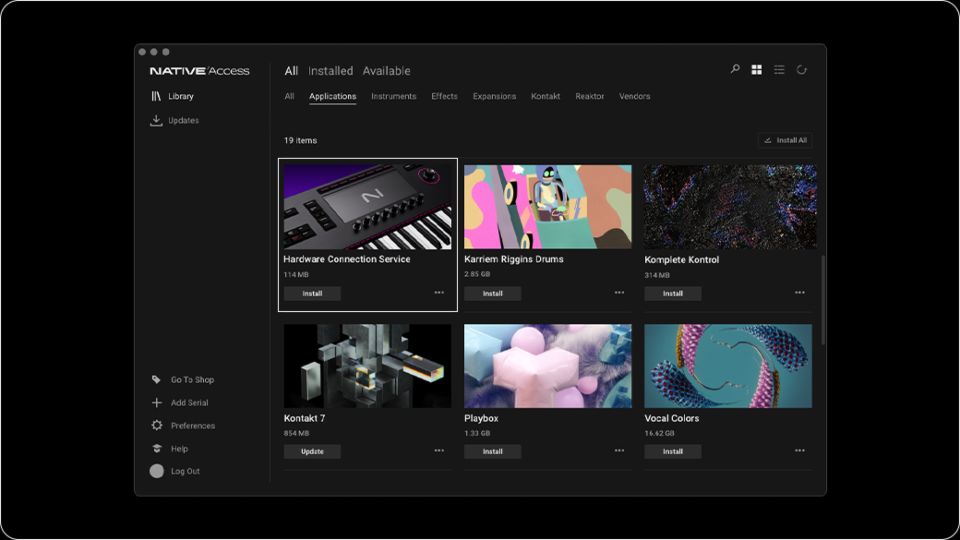Click the refresh library icon
The height and width of the screenshot is (540, 960).
click(801, 70)
